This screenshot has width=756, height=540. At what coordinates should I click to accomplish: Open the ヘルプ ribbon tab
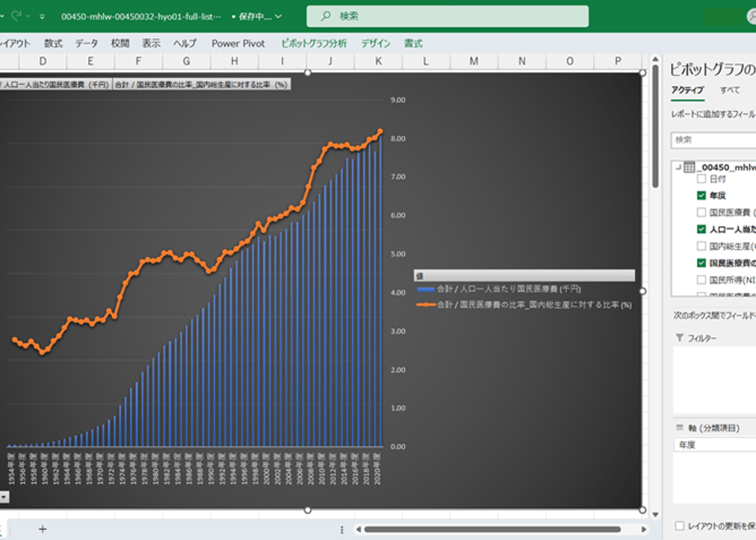pos(185,43)
